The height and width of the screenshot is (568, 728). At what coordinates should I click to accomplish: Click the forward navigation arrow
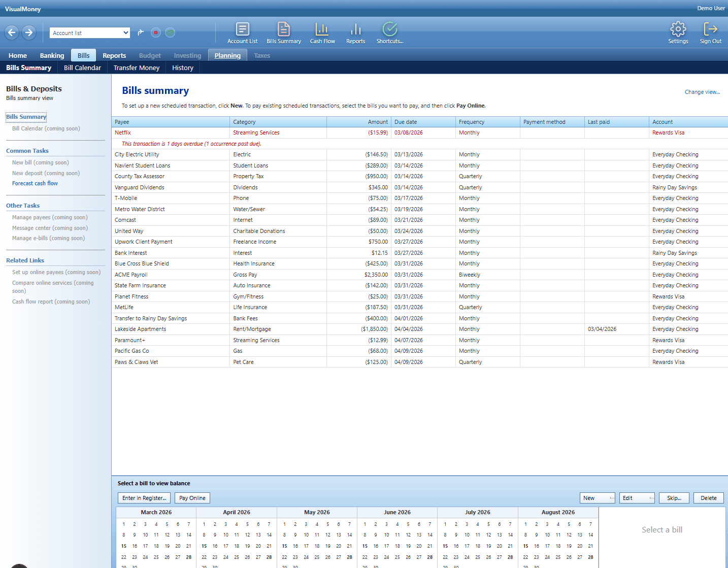click(x=29, y=32)
